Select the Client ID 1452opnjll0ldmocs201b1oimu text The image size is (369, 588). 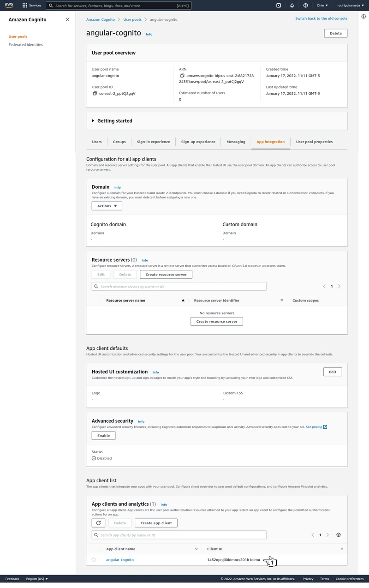[234, 560]
